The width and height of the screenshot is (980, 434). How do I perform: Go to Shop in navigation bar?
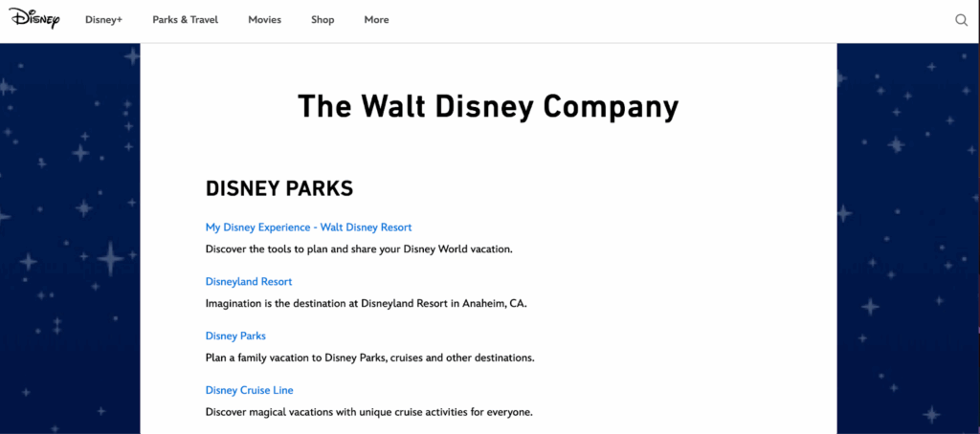coord(323,20)
